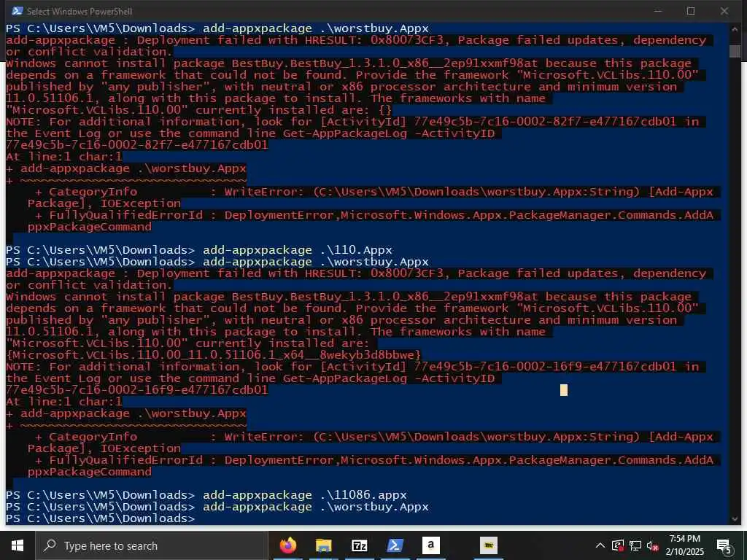Screen dimensions: 747x560
Task: Click the scrollbar up arrow
Action: click(735, 28)
